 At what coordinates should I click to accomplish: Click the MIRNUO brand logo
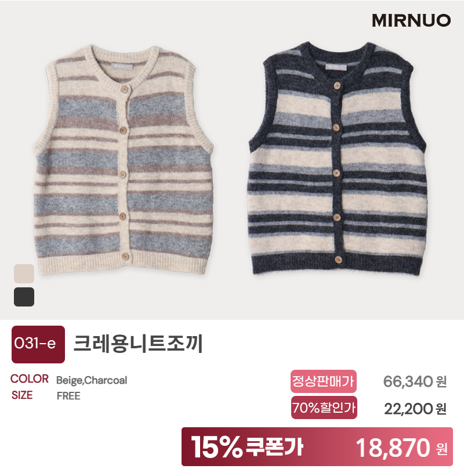click(411, 20)
